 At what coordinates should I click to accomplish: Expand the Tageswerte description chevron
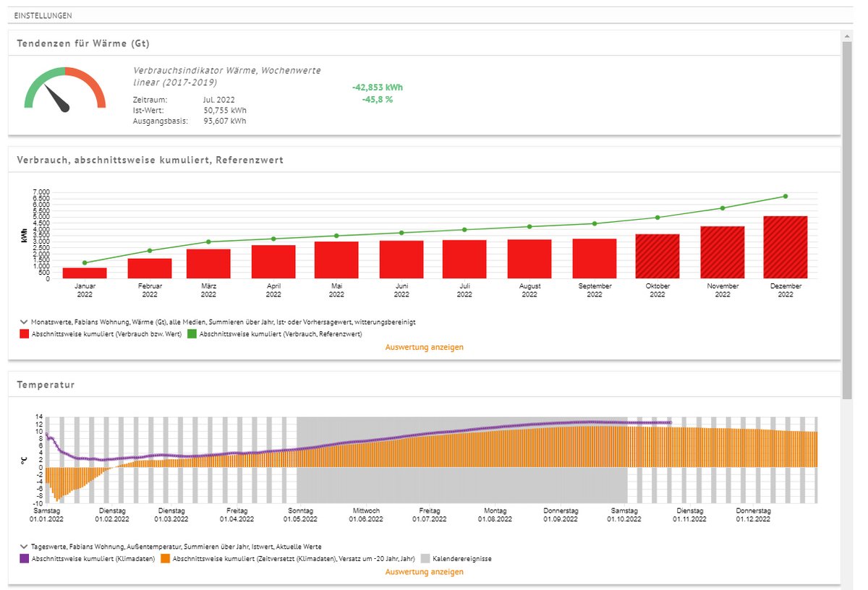click(x=23, y=547)
